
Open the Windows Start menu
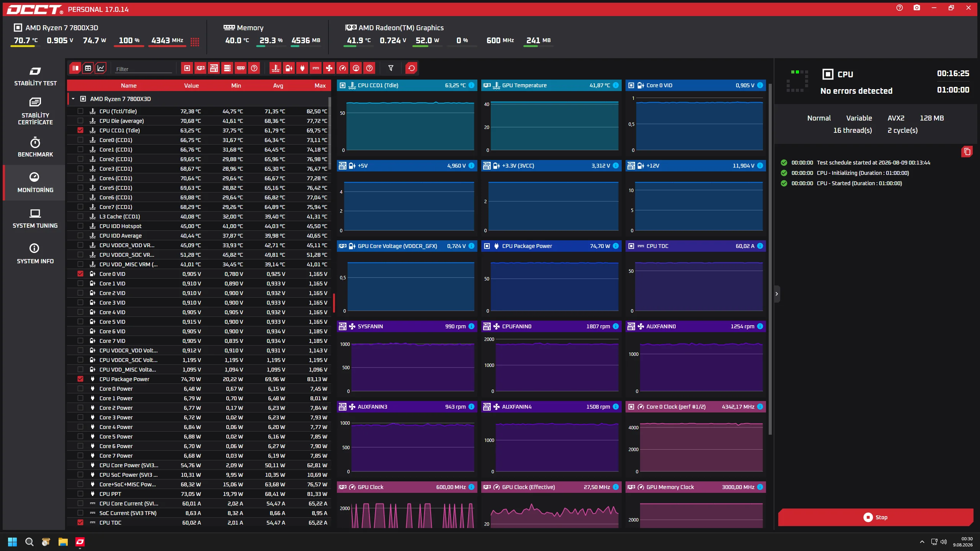click(x=13, y=542)
